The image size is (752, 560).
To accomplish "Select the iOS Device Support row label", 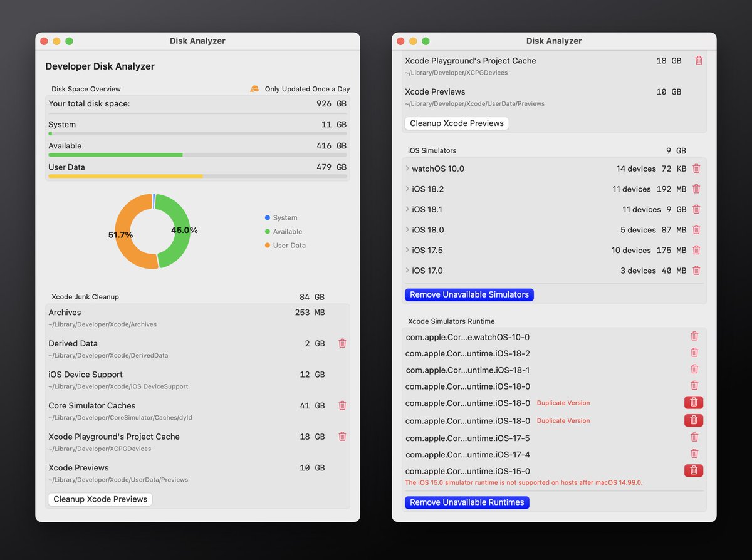I will click(85, 375).
